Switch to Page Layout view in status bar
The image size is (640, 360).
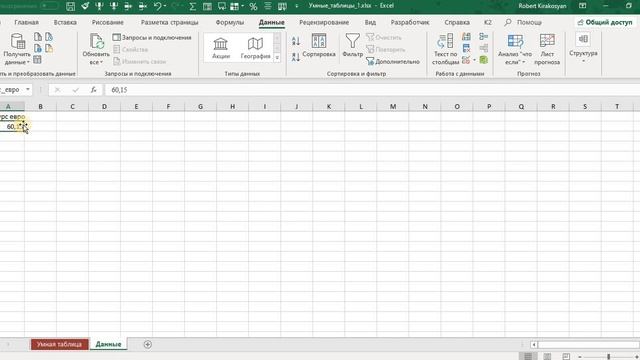[547, 356]
